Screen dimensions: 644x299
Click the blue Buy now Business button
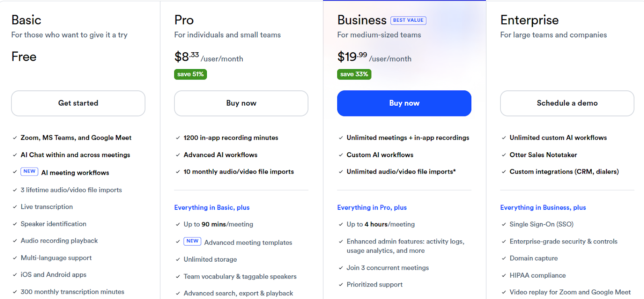(x=404, y=103)
